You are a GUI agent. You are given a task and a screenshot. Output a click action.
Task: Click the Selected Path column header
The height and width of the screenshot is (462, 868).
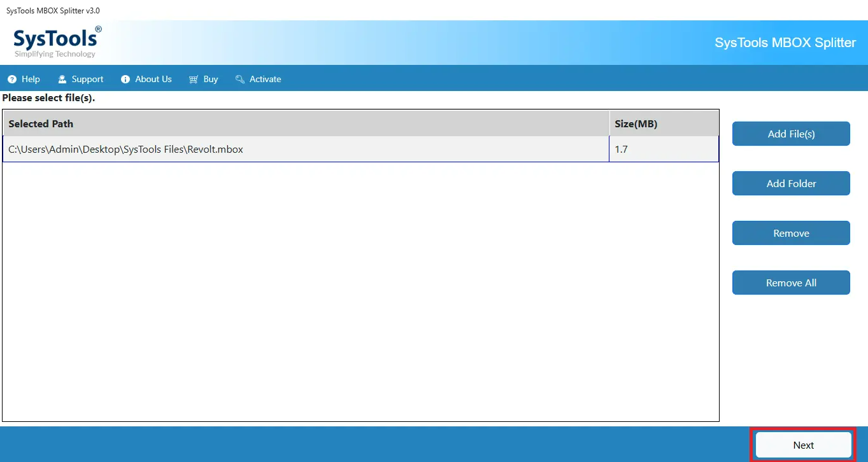coord(306,124)
